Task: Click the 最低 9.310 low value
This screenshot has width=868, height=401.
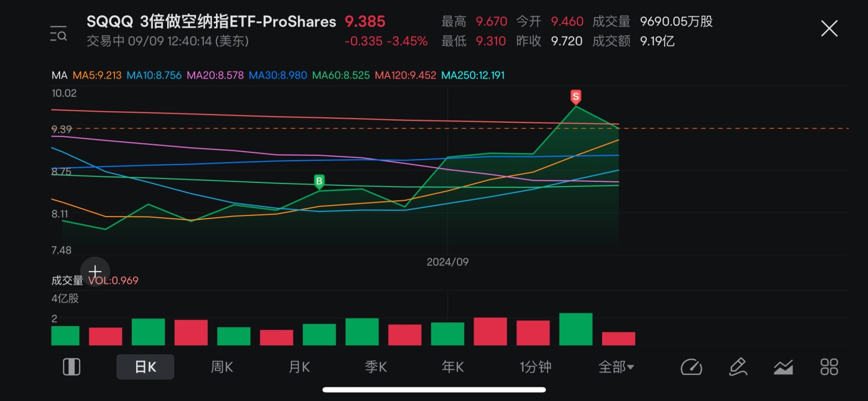Action: pos(474,41)
